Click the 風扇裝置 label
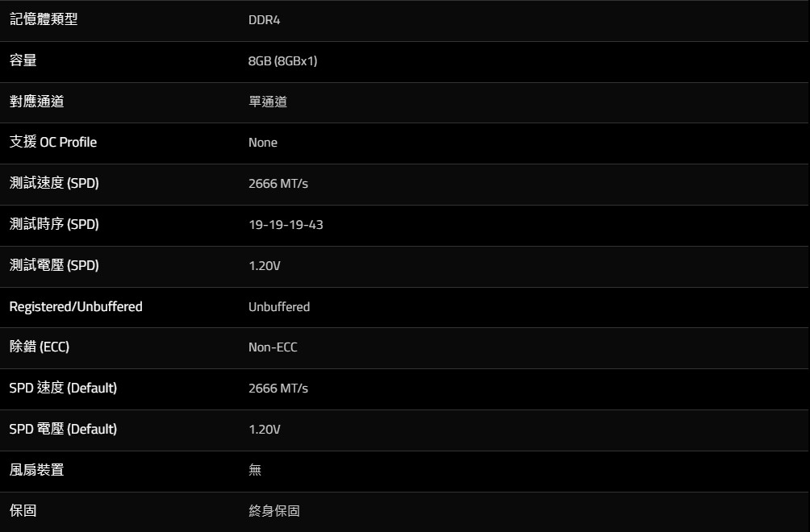The height and width of the screenshot is (532, 810). [36, 470]
